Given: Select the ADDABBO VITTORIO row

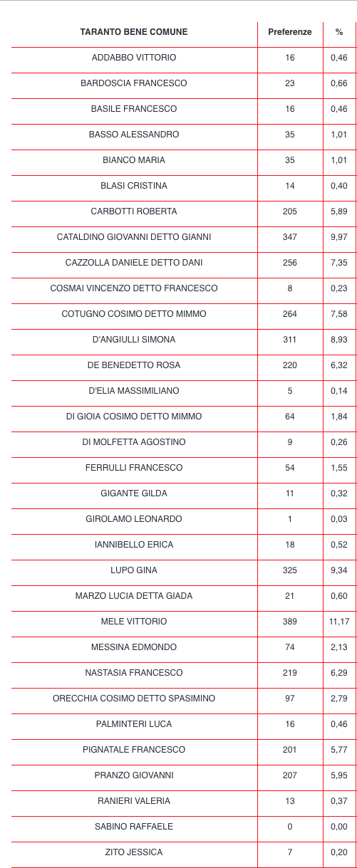Looking at the screenshot, I should click(x=184, y=58).
